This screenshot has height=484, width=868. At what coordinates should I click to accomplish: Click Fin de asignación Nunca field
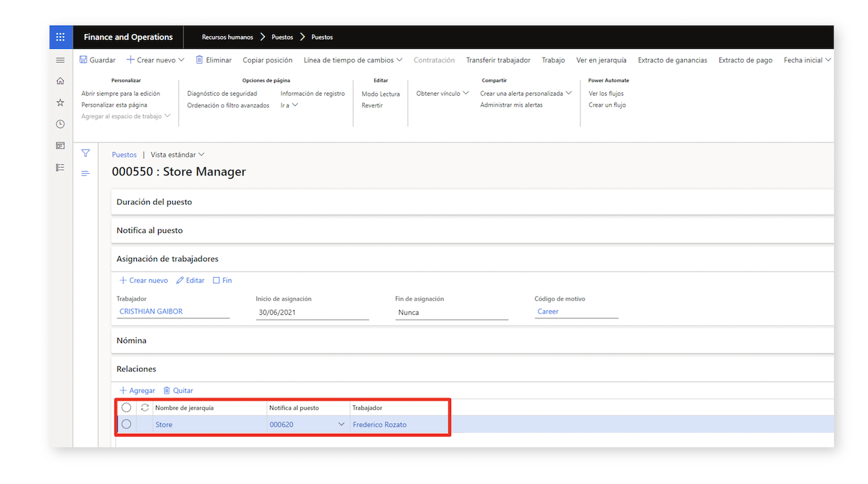pyautogui.click(x=452, y=313)
